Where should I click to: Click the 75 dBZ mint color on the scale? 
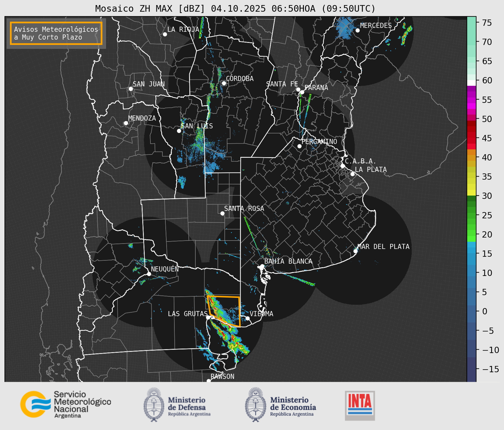pos(471,23)
